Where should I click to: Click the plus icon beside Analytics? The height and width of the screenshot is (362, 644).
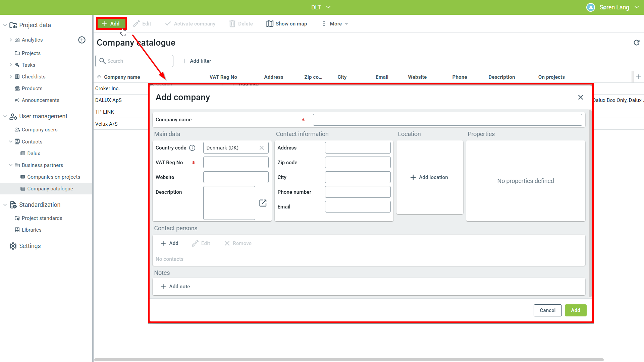[x=82, y=40]
